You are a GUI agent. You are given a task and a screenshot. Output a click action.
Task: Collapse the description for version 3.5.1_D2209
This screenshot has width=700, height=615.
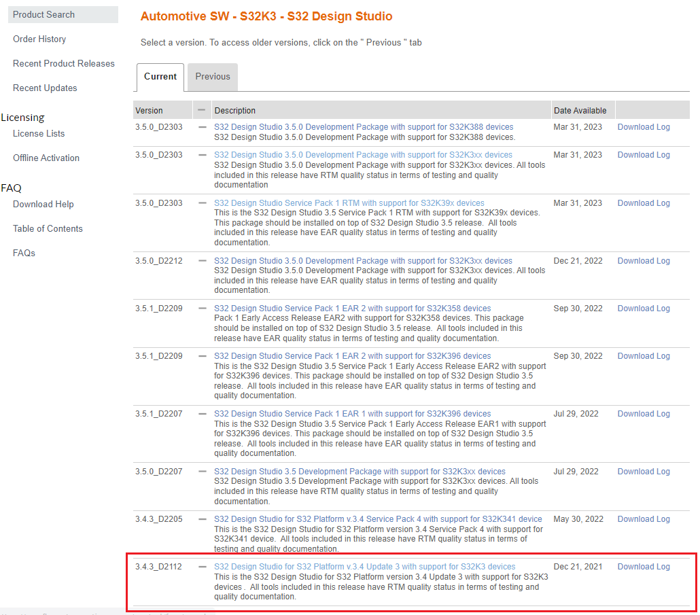(x=201, y=308)
